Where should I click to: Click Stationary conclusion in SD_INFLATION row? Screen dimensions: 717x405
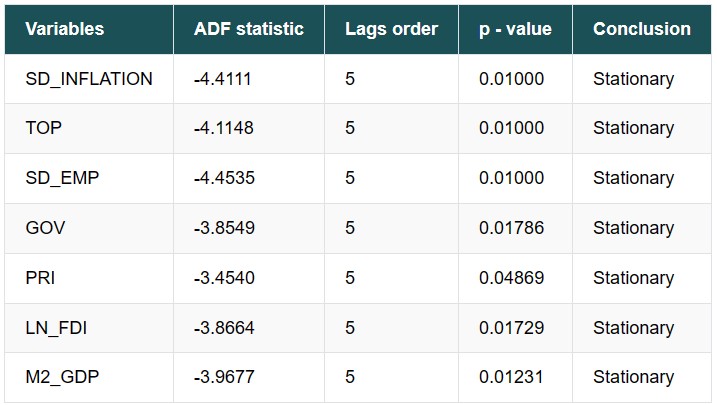click(x=633, y=80)
